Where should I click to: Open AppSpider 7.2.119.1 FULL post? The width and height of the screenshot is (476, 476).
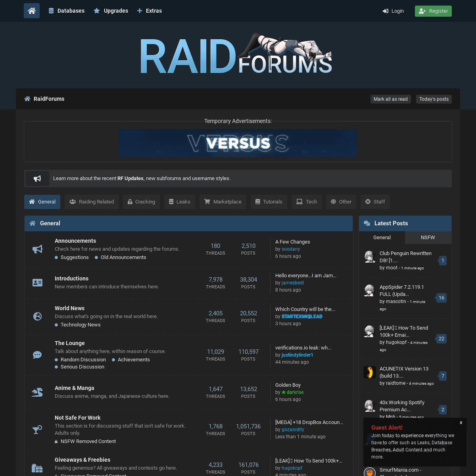tap(402, 291)
